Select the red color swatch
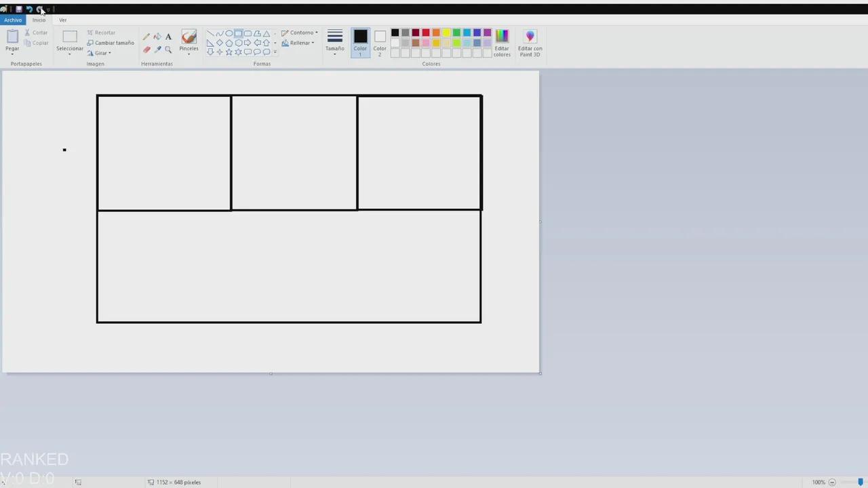This screenshot has height=488, width=868. (425, 33)
